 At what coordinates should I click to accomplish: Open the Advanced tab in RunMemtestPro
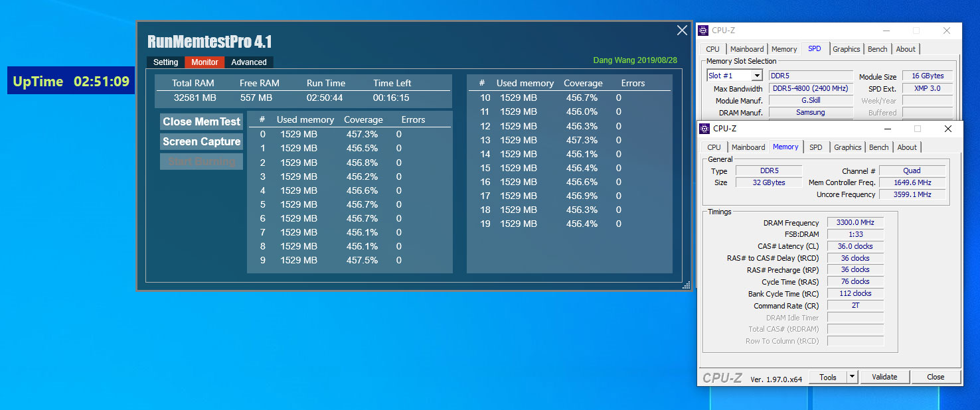pyautogui.click(x=249, y=62)
